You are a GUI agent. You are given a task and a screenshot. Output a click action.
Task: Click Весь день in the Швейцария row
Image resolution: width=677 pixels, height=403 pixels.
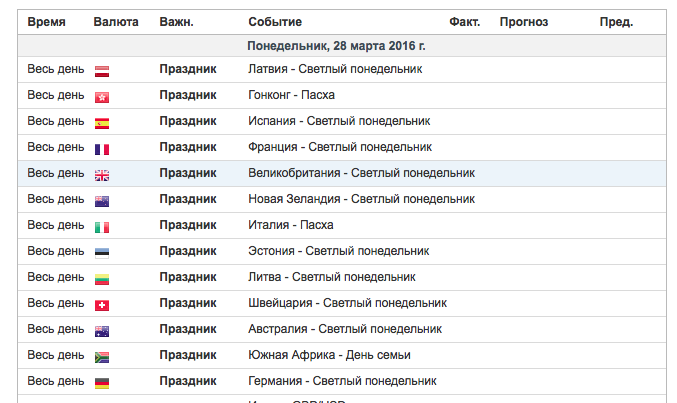56,303
